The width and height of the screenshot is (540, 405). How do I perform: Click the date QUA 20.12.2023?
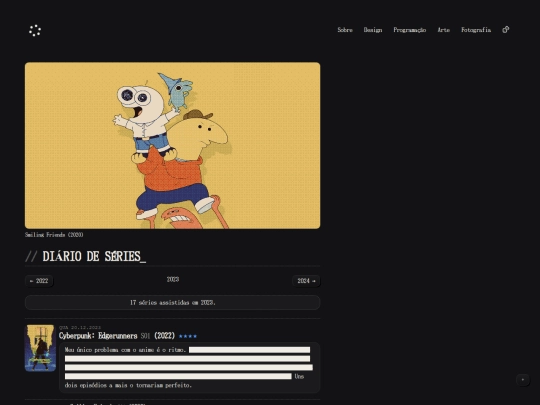(80, 328)
